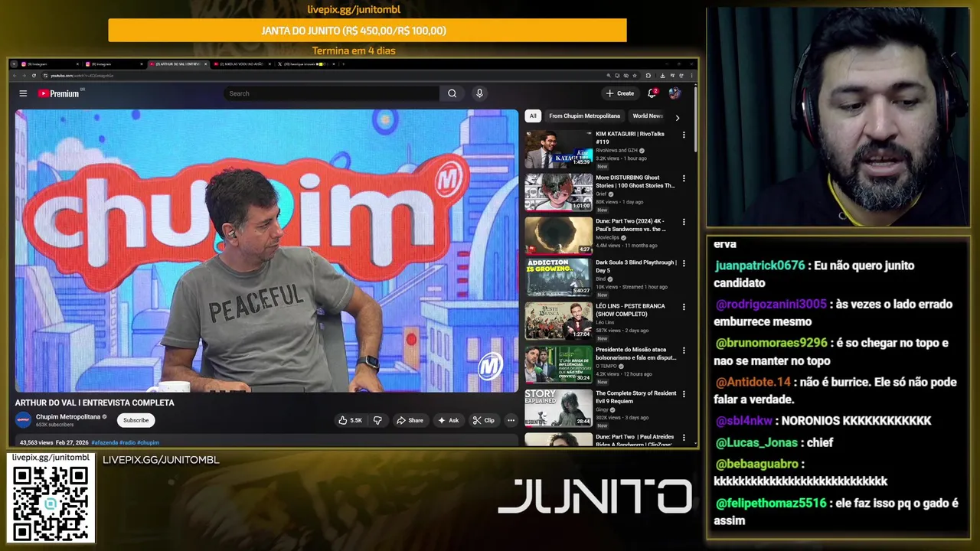Viewport: 980px width, 551px height.
Task: Click the #radio hashtag
Action: pos(126,442)
